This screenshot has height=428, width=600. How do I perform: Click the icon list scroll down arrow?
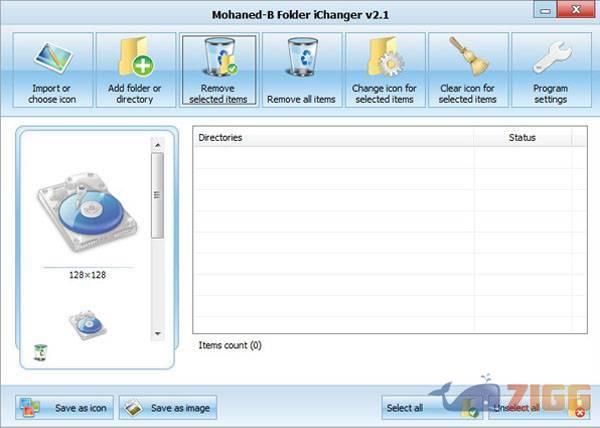158,334
